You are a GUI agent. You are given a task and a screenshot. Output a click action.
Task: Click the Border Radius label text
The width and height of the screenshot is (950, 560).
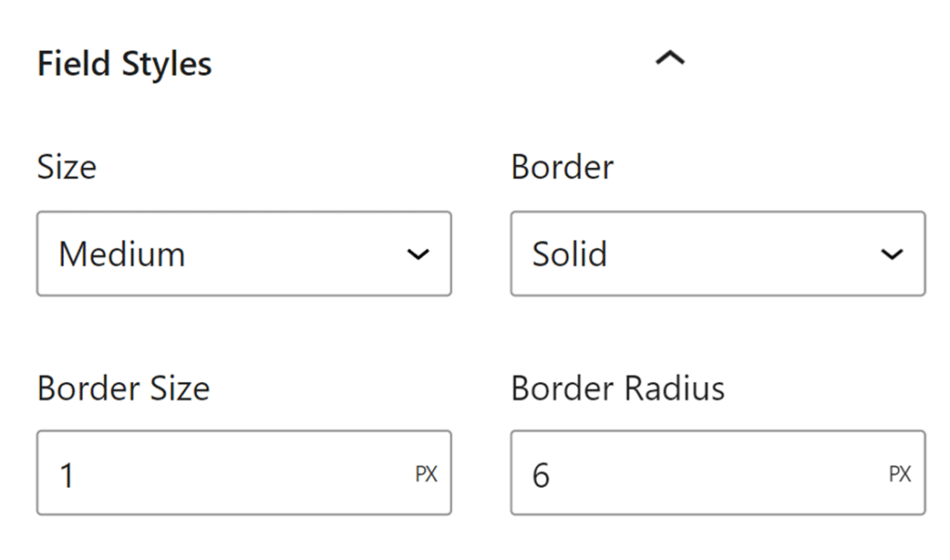point(617,388)
